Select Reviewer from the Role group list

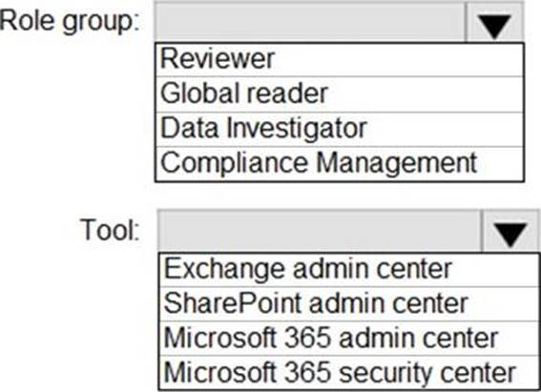coord(340,60)
